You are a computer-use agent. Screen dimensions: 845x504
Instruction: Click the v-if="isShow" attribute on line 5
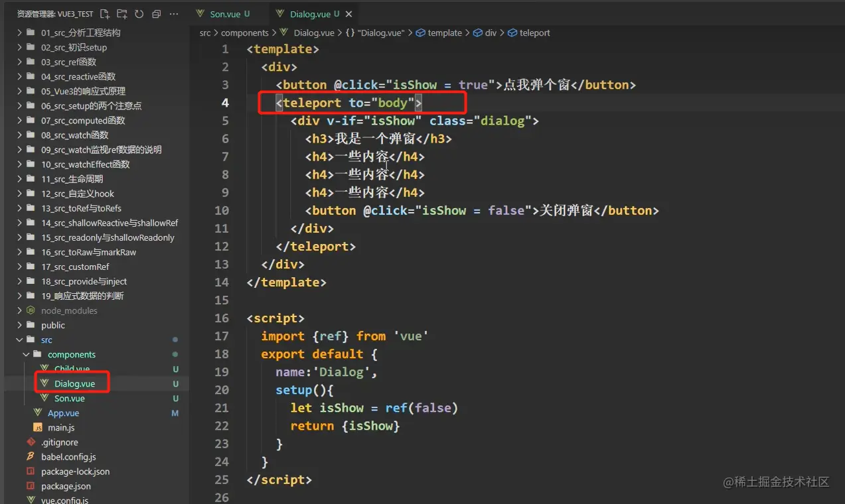(374, 121)
